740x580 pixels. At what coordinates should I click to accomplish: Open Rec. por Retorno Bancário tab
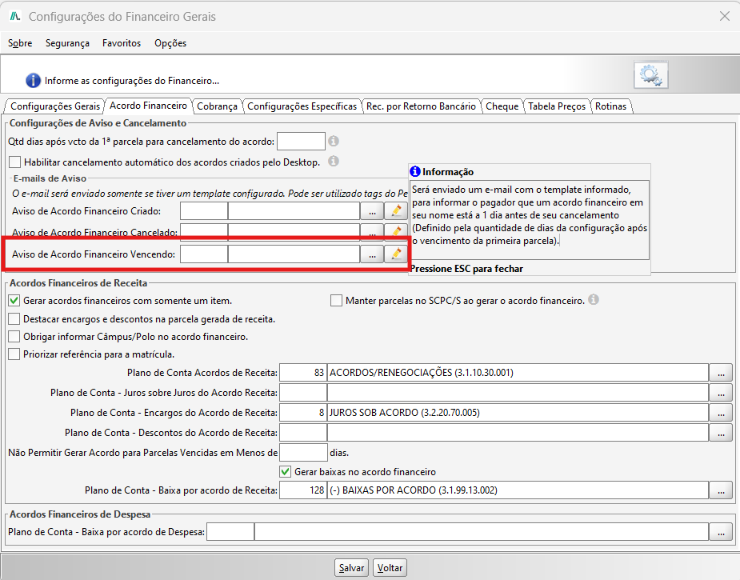tap(421, 106)
